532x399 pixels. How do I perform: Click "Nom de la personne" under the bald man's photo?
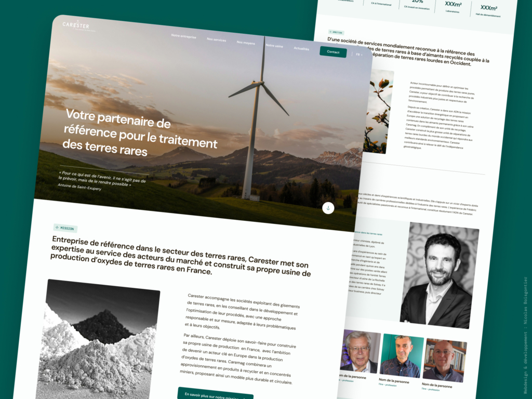tap(436, 385)
